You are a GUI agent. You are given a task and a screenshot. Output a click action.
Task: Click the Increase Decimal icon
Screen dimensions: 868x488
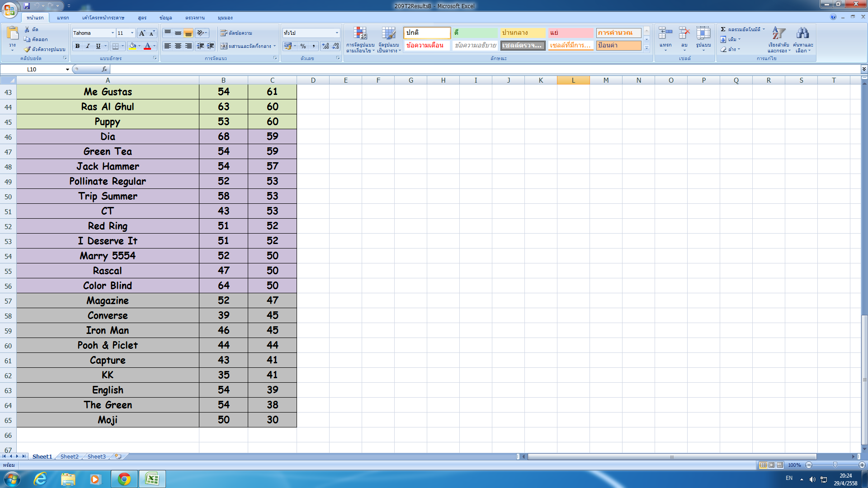[325, 46]
